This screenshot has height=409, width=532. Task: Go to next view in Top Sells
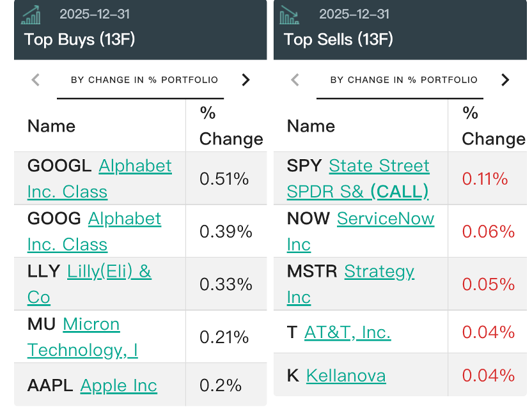pyautogui.click(x=505, y=80)
